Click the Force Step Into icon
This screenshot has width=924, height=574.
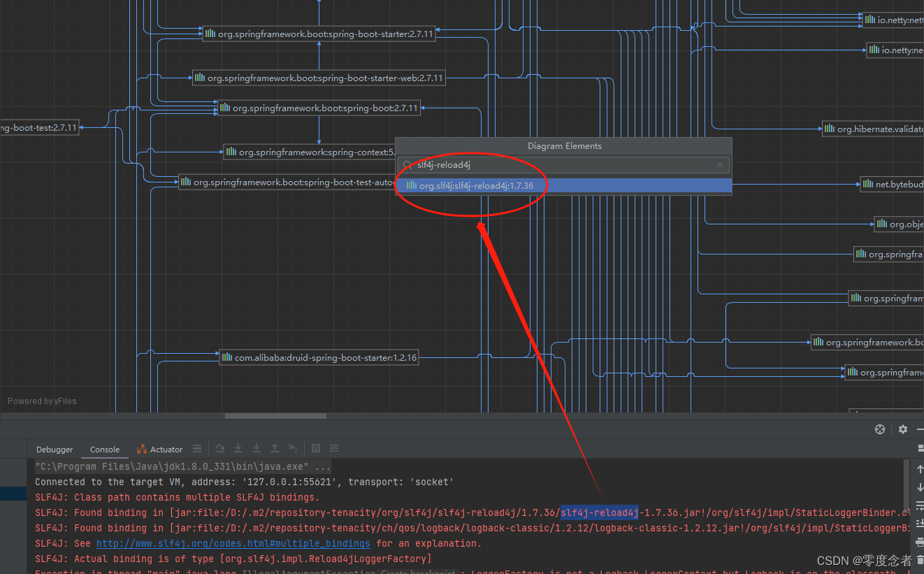257,449
